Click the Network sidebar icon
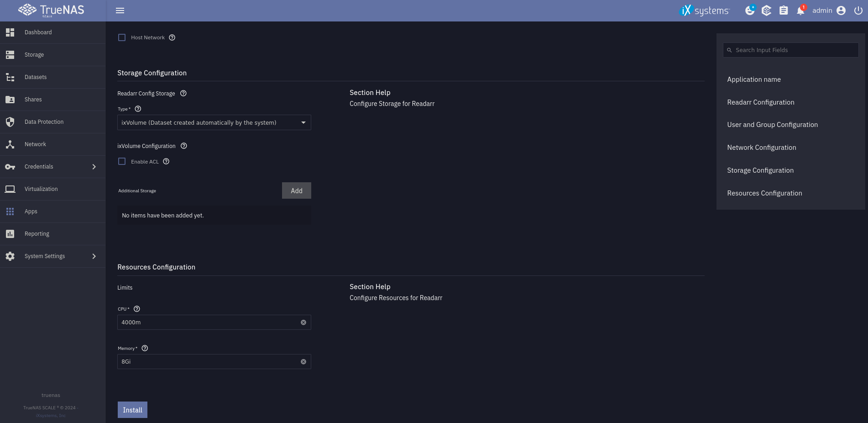 click(10, 144)
